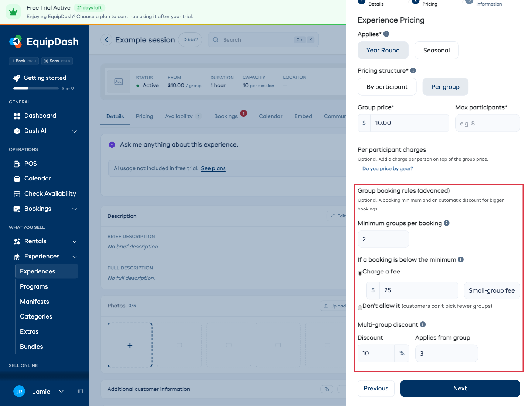Click the Check Availability sidebar icon
The height and width of the screenshot is (406, 532).
(17, 194)
